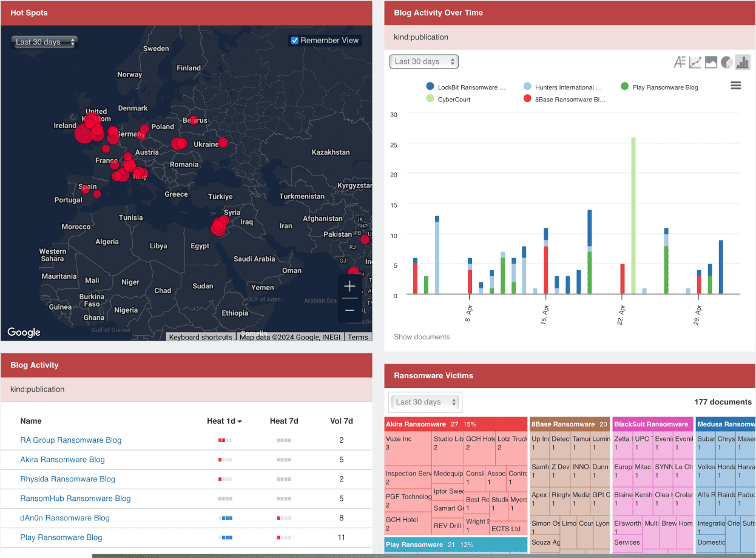Click the Show documents link
The height and width of the screenshot is (558, 756).
point(422,337)
